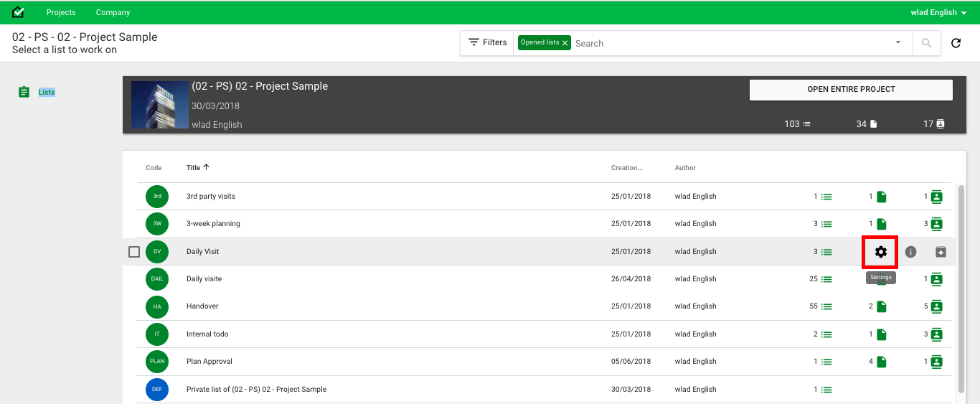
Task: Click Handover contacts icon showing 5
Action: click(x=936, y=306)
